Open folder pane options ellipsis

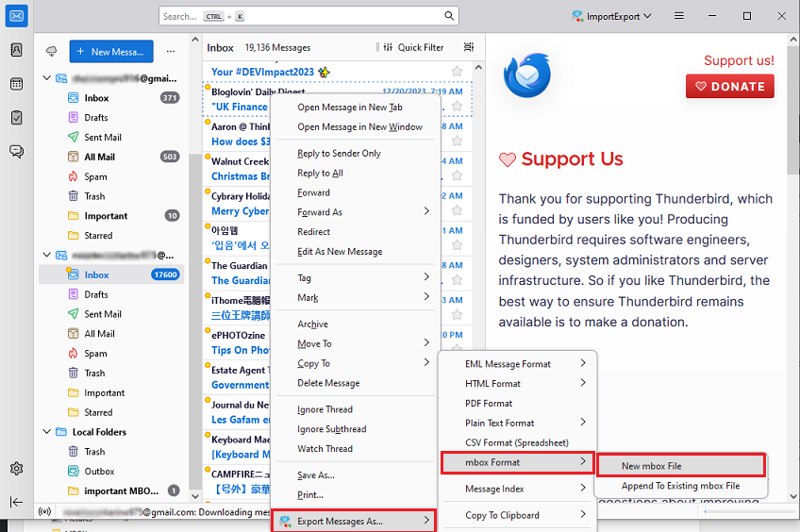click(171, 52)
